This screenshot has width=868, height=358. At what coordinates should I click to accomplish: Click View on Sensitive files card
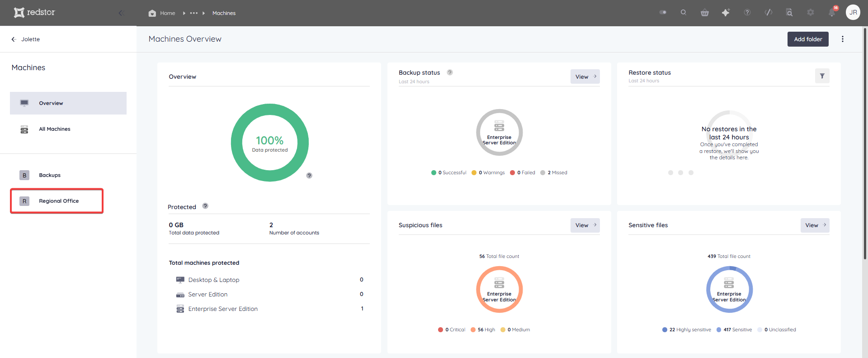point(815,225)
